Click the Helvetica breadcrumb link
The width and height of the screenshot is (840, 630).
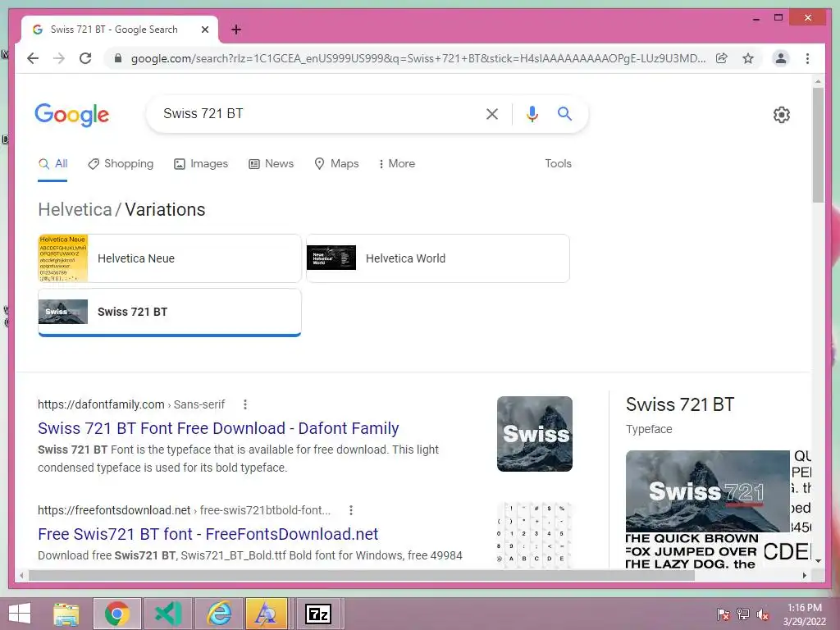tap(75, 209)
